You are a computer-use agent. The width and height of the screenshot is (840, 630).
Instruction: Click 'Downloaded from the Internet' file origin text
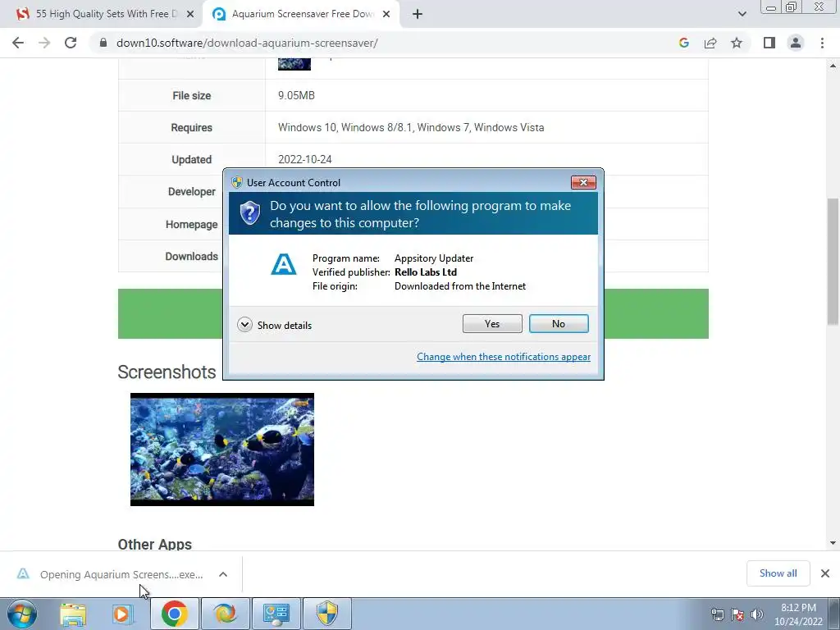[460, 286]
